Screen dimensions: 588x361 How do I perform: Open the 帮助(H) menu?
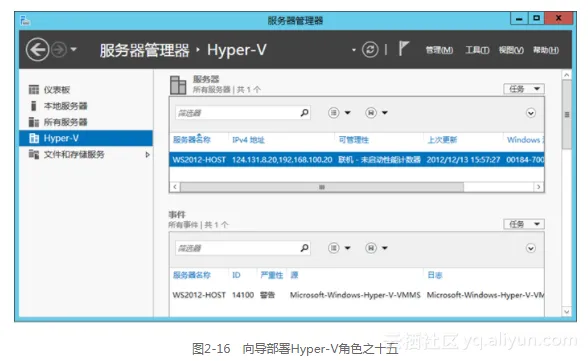546,50
